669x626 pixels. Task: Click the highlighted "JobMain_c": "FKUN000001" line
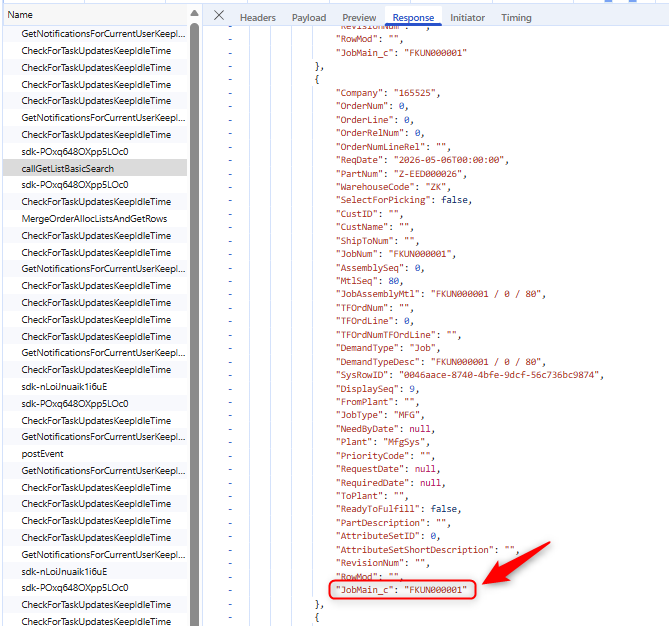click(x=401, y=590)
